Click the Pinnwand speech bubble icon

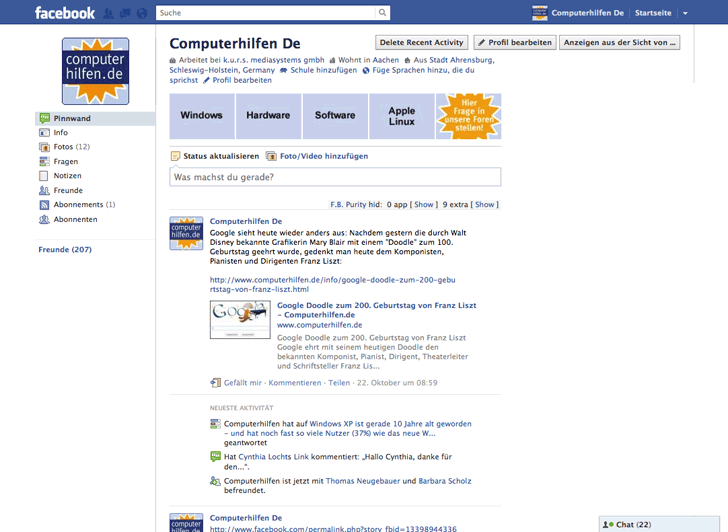click(x=44, y=118)
